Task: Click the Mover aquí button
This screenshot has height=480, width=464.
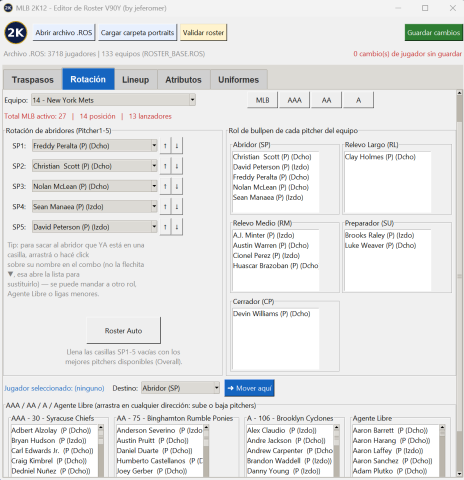Action: (249, 388)
